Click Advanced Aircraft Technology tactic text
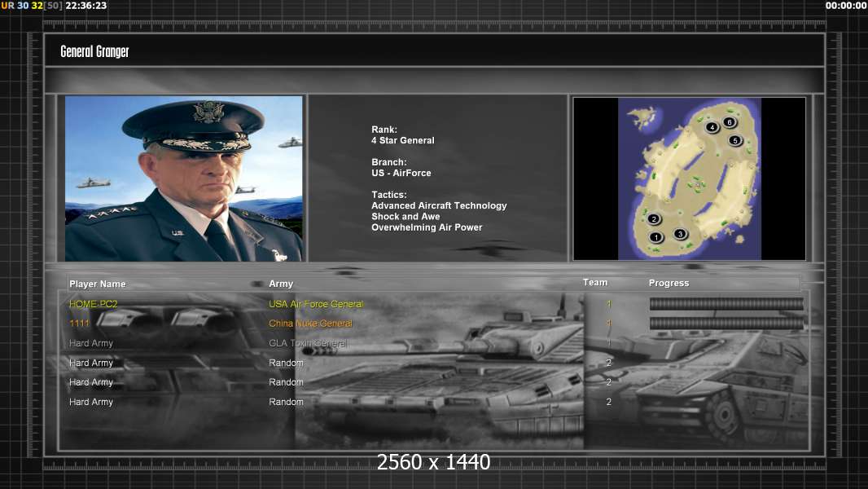 [439, 205]
